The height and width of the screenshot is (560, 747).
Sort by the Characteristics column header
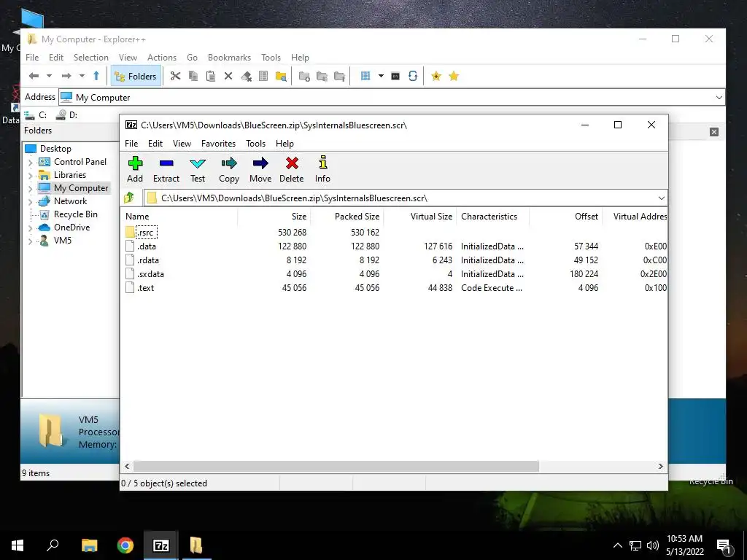point(492,216)
